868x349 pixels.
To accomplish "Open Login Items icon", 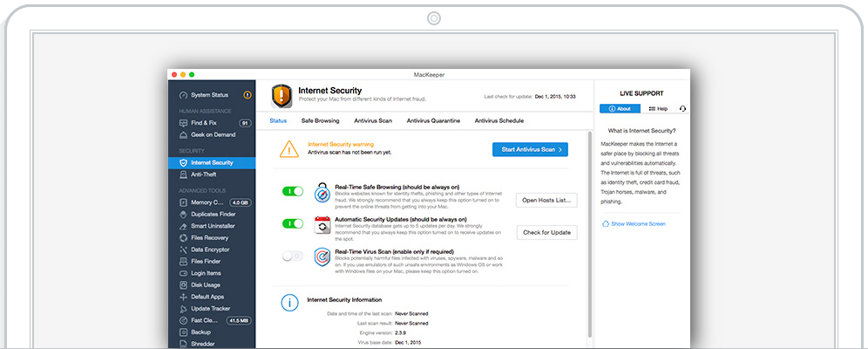I will point(183,273).
